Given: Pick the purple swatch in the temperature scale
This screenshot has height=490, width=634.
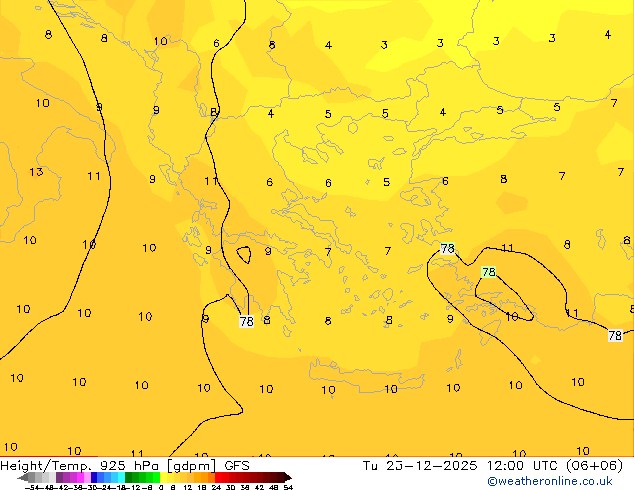Looking at the screenshot, I should tap(59, 477).
